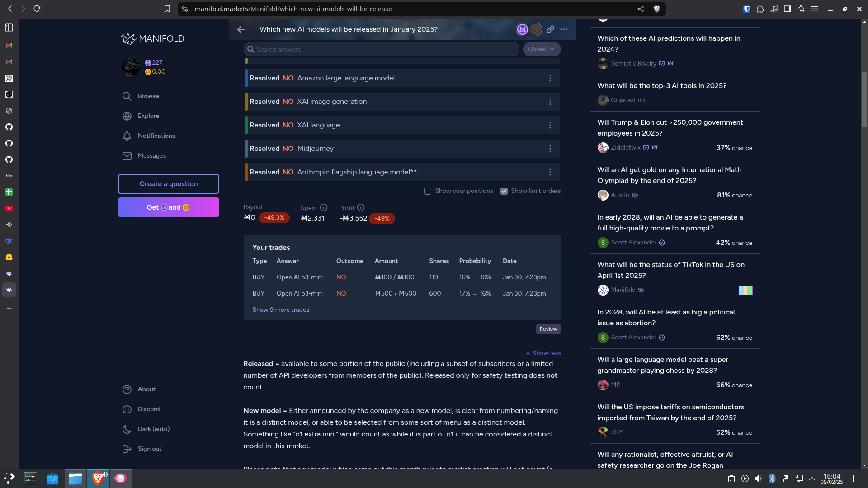The width and height of the screenshot is (868, 488).
Task: Open Brave browser in taskbar
Action: [98, 479]
